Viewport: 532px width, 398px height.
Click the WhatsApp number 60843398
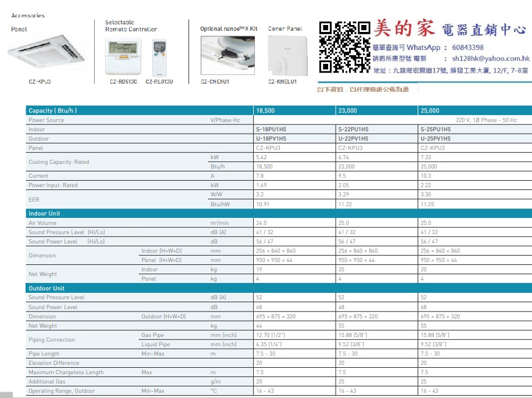tap(468, 48)
